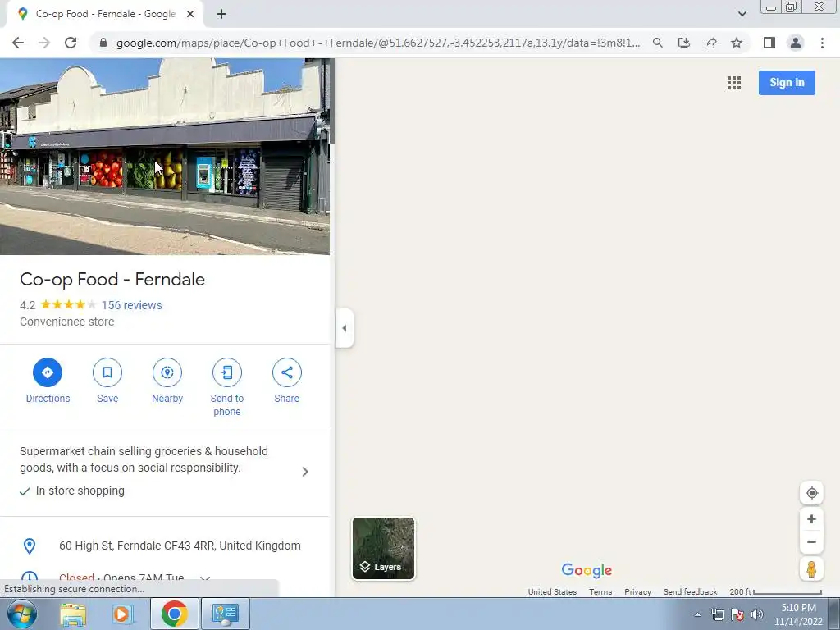Open the 156 reviews link
Viewport: 840px width, 630px height.
pyautogui.click(x=132, y=305)
